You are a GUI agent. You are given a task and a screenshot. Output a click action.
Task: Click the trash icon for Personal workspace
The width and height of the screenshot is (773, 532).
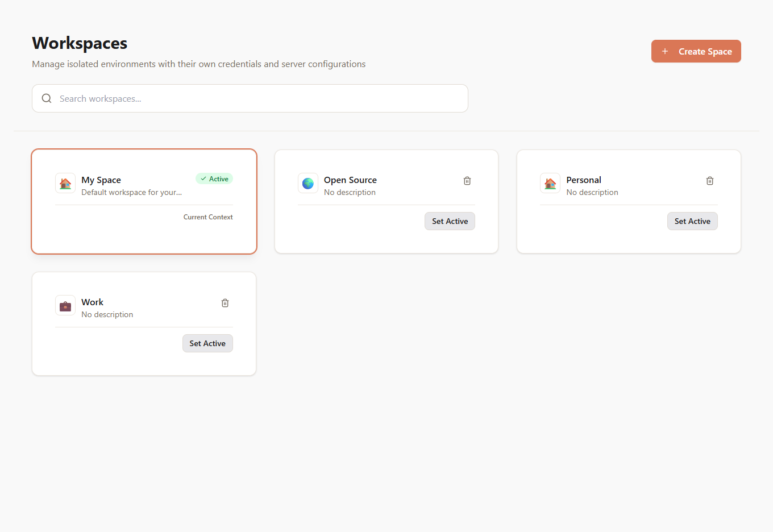pyautogui.click(x=709, y=180)
